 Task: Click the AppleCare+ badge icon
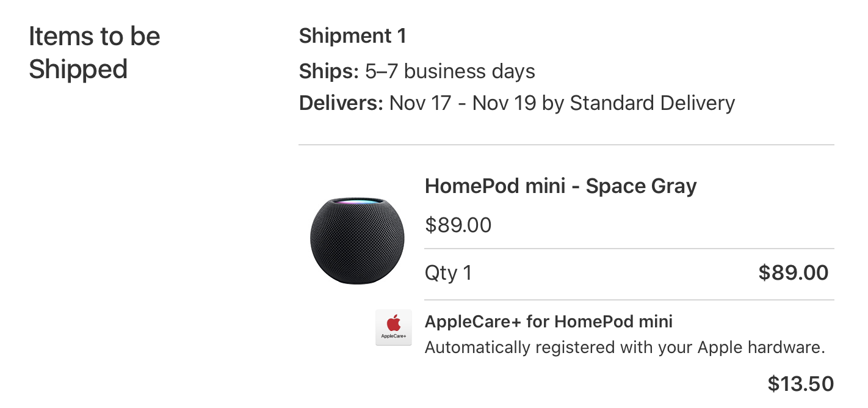[x=393, y=327]
